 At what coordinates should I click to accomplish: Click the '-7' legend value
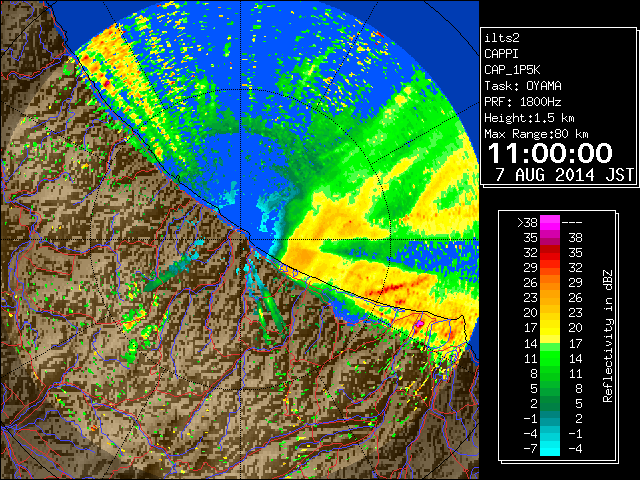coord(531,448)
